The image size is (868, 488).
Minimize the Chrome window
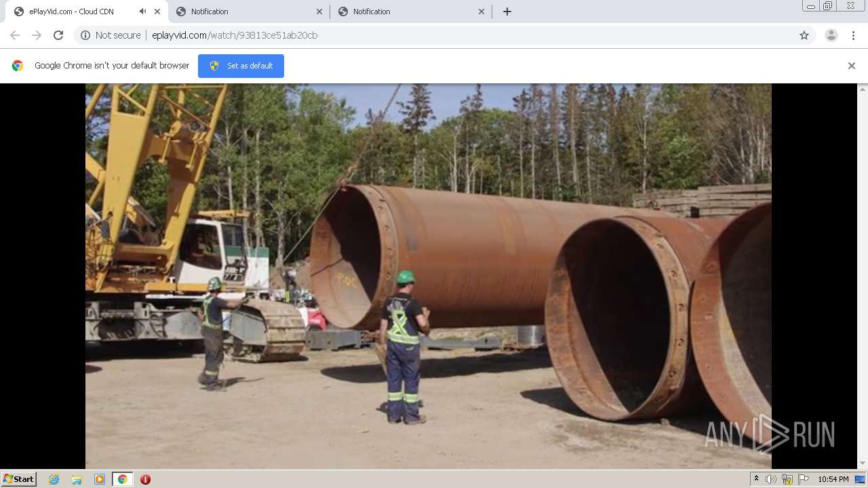pyautogui.click(x=811, y=5)
